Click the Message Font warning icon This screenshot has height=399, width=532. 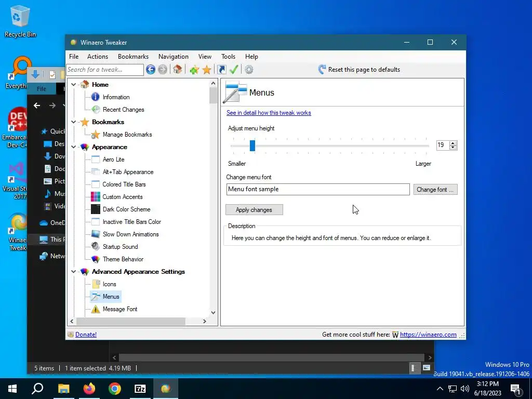[96, 309]
